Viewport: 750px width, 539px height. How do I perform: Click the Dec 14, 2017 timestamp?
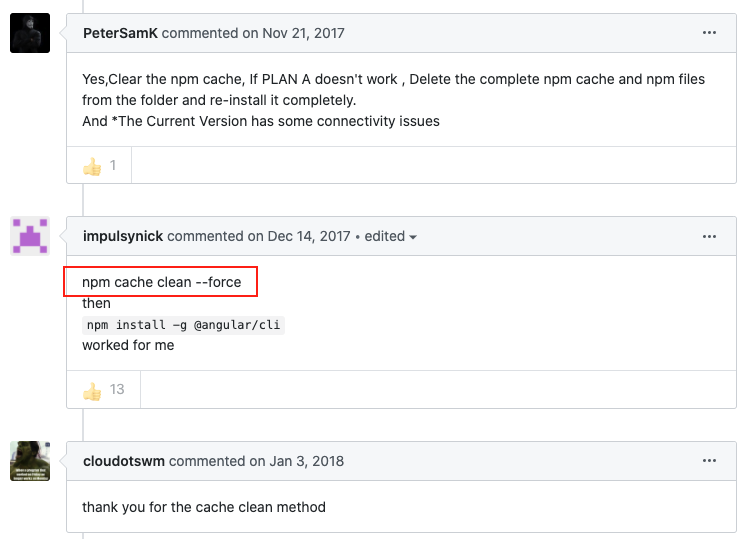[x=309, y=236]
